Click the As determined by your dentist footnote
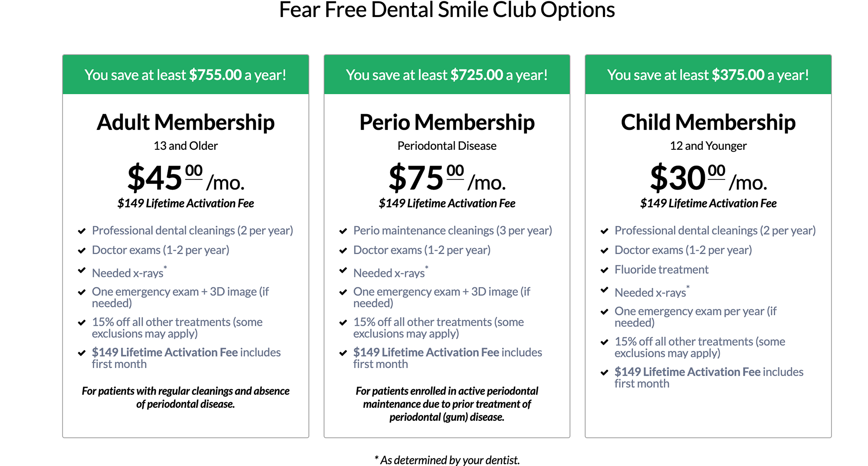This screenshot has width=868, height=466. pyautogui.click(x=447, y=460)
